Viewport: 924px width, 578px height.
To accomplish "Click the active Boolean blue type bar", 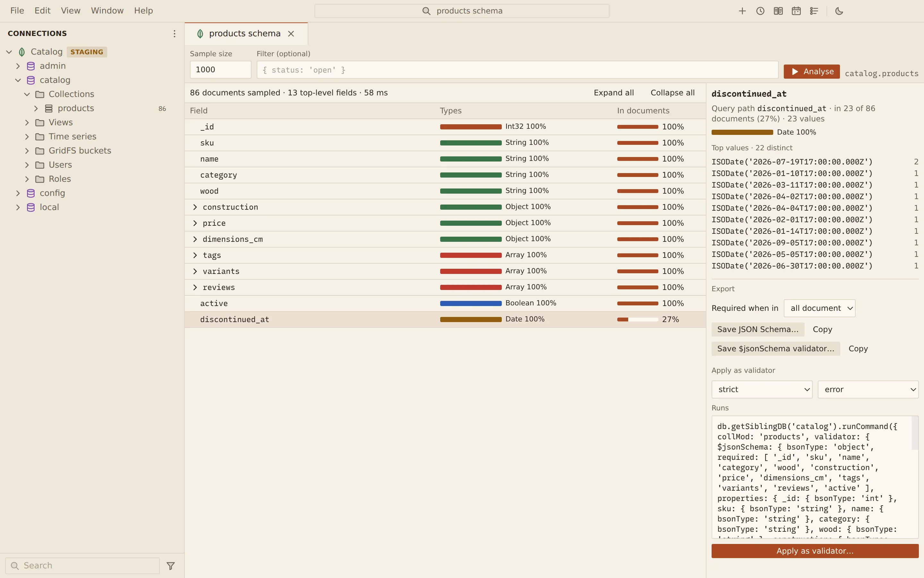I will pyautogui.click(x=470, y=303).
